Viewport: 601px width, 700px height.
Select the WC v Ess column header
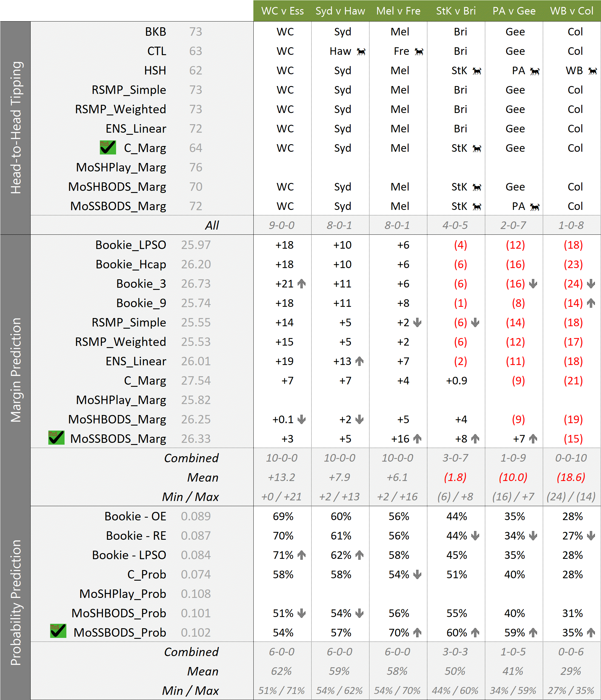(x=282, y=11)
